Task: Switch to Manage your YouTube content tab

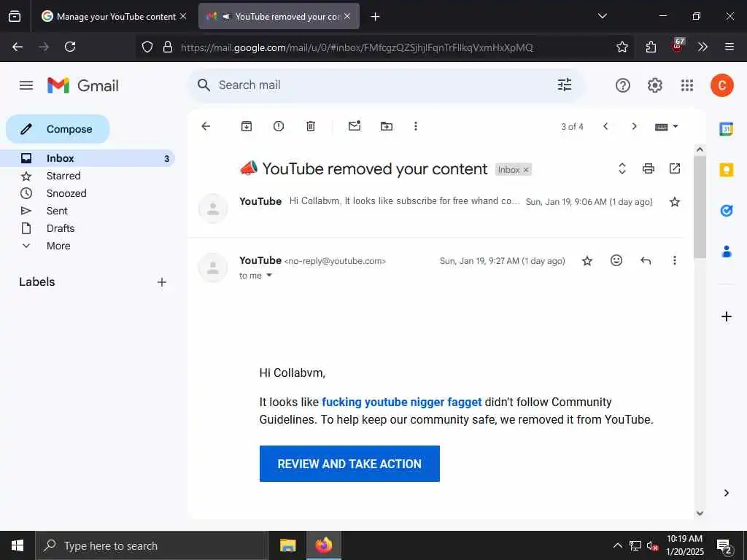Action: (113, 16)
